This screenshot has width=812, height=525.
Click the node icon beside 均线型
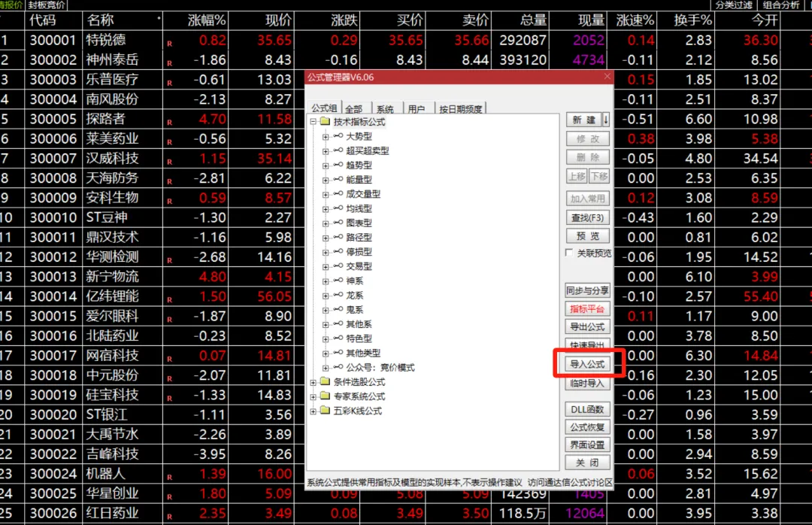tap(338, 208)
